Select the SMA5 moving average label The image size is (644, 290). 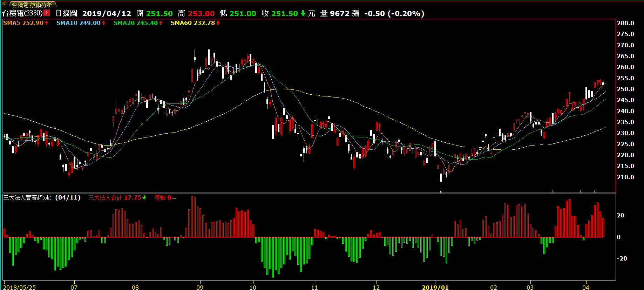coord(12,23)
